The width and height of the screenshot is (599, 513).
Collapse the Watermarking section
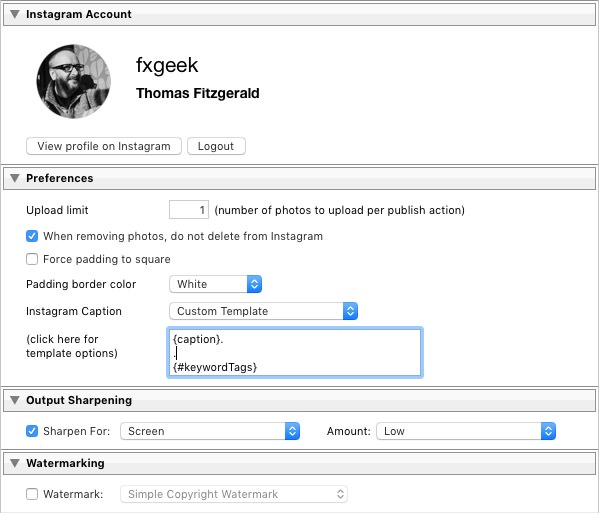coord(15,463)
